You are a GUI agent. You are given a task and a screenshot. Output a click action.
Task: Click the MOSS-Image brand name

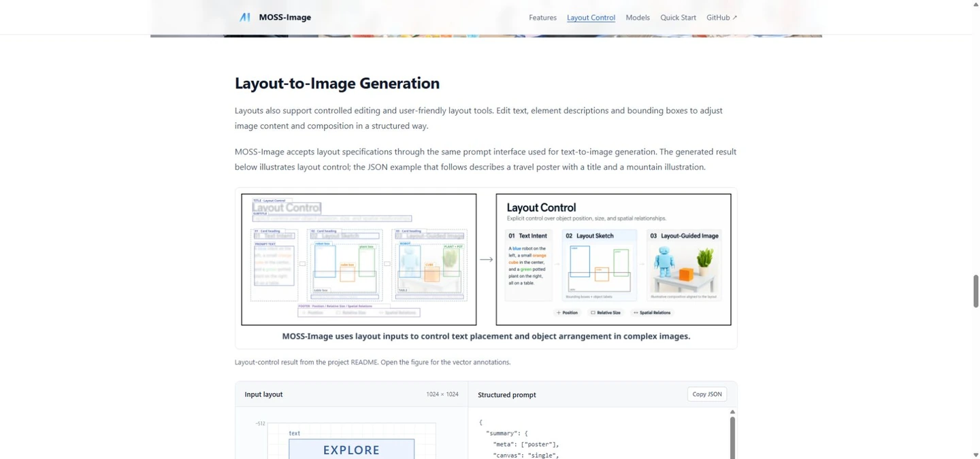click(x=284, y=18)
